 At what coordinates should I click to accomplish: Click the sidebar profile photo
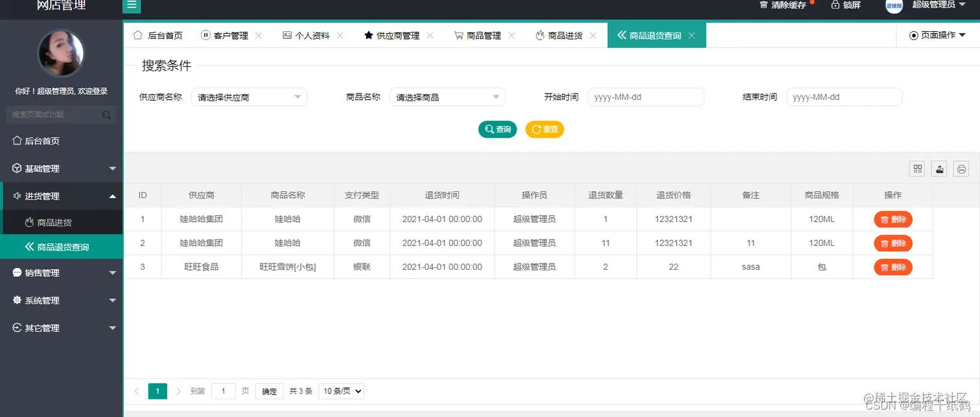61,53
